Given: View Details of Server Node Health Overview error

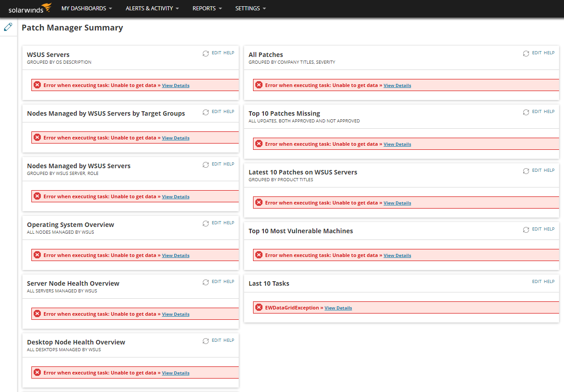Looking at the screenshot, I should click(x=175, y=314).
